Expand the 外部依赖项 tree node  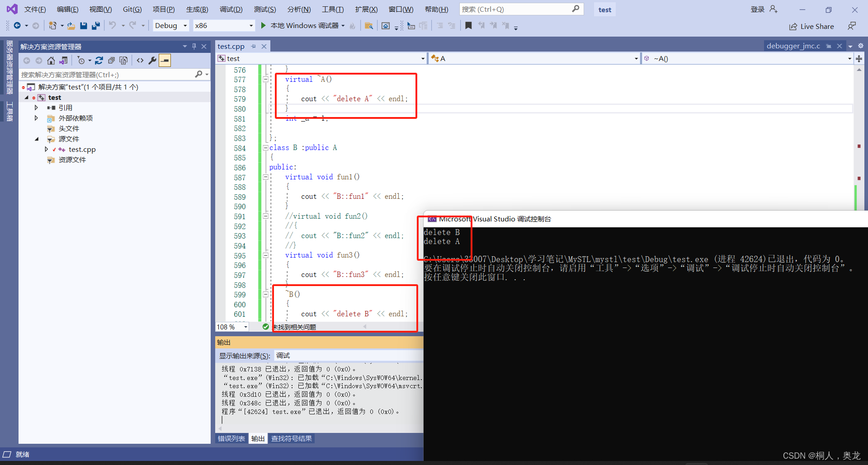point(36,118)
